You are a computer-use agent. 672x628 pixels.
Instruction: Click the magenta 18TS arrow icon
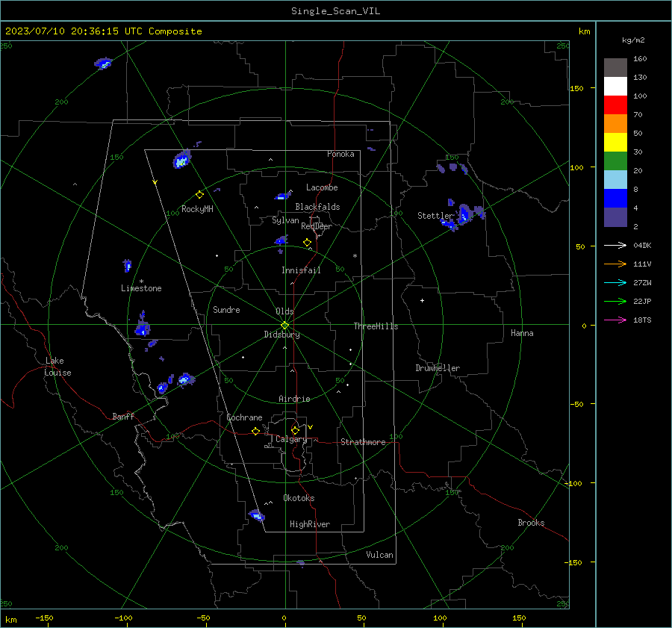615,320
